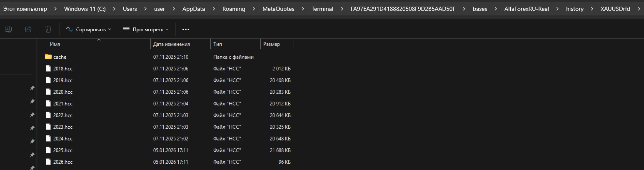Click the Delete trash can icon
Image resolution: width=644 pixels, height=170 pixels.
coord(48,29)
